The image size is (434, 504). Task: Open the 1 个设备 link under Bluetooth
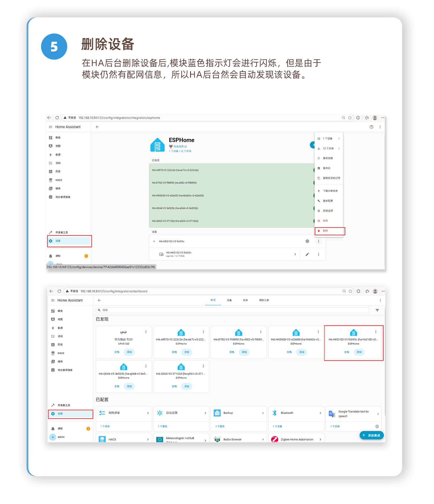tap(277, 426)
